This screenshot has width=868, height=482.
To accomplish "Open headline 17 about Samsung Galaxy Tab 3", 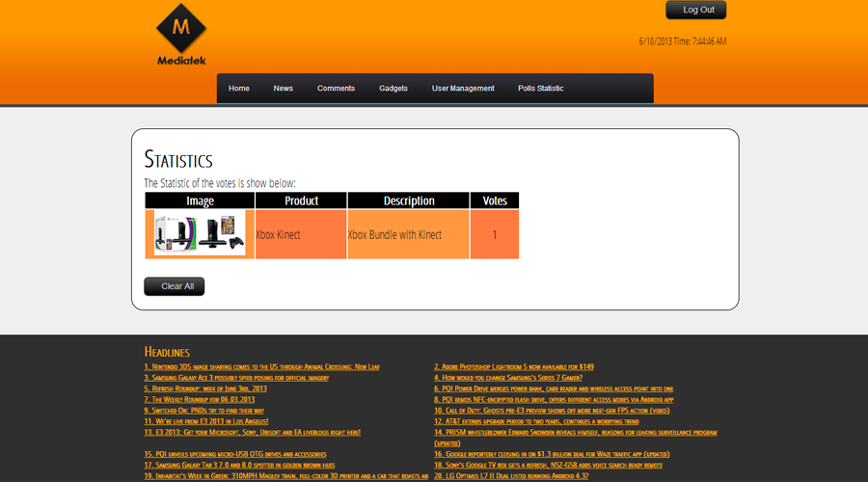I will click(x=239, y=465).
